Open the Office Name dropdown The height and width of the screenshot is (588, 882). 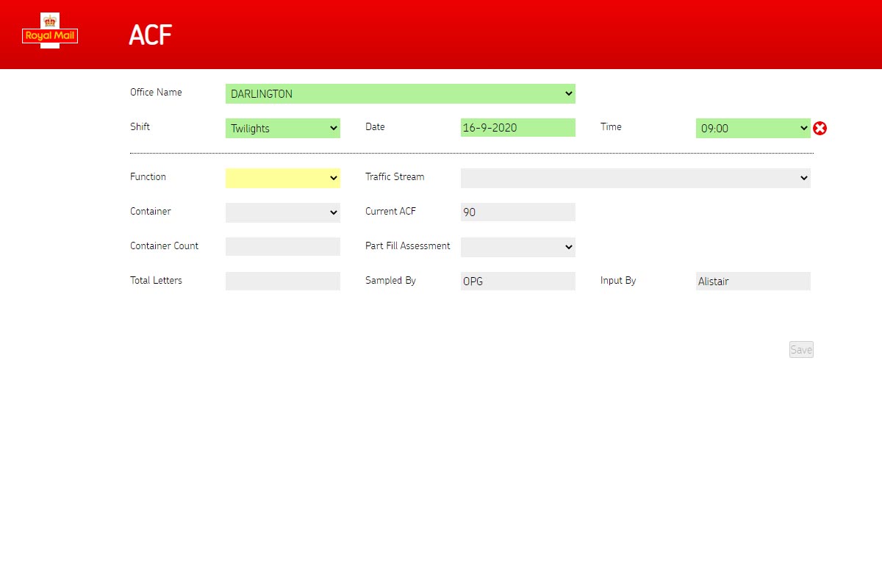[x=400, y=94]
